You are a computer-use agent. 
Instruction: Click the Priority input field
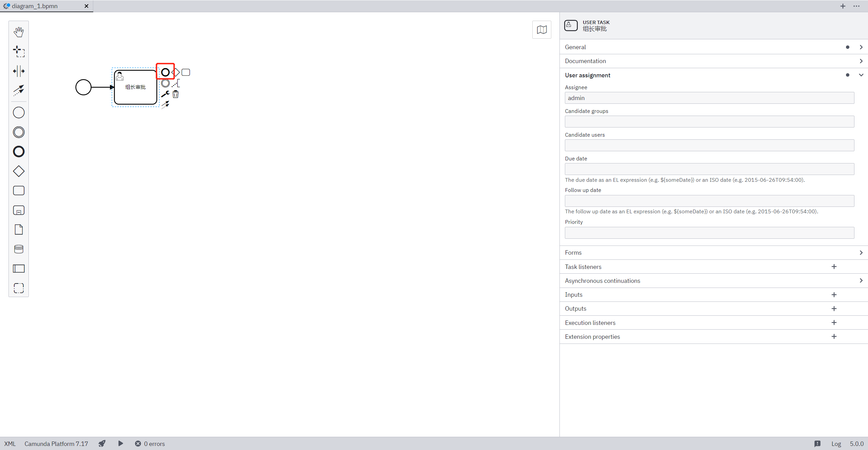pyautogui.click(x=709, y=233)
